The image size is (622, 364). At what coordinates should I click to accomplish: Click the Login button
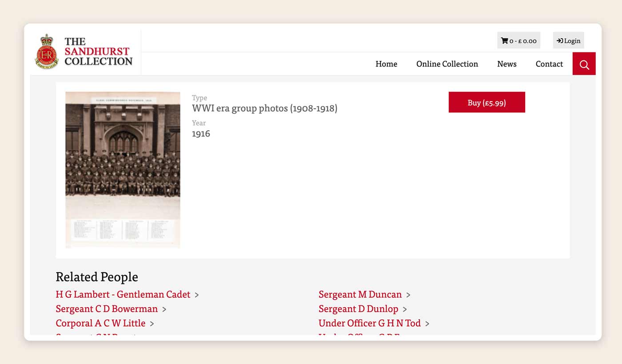568,40
